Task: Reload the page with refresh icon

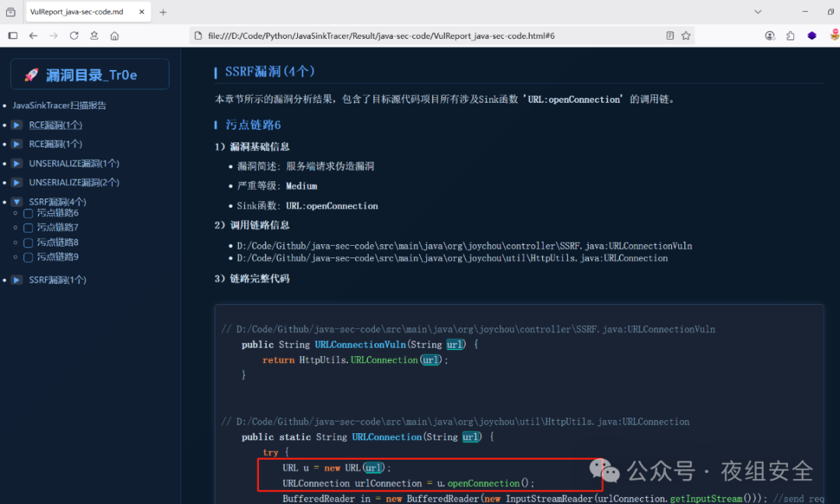Action: click(74, 36)
